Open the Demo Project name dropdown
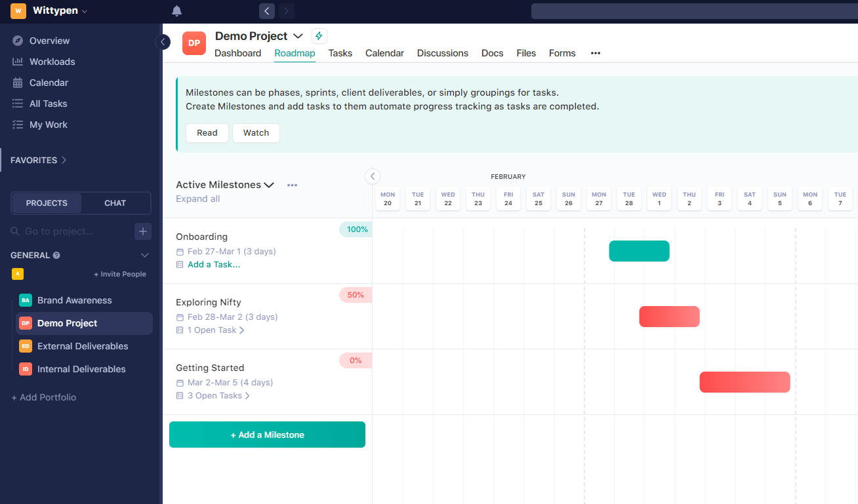The image size is (858, 504). tap(298, 36)
